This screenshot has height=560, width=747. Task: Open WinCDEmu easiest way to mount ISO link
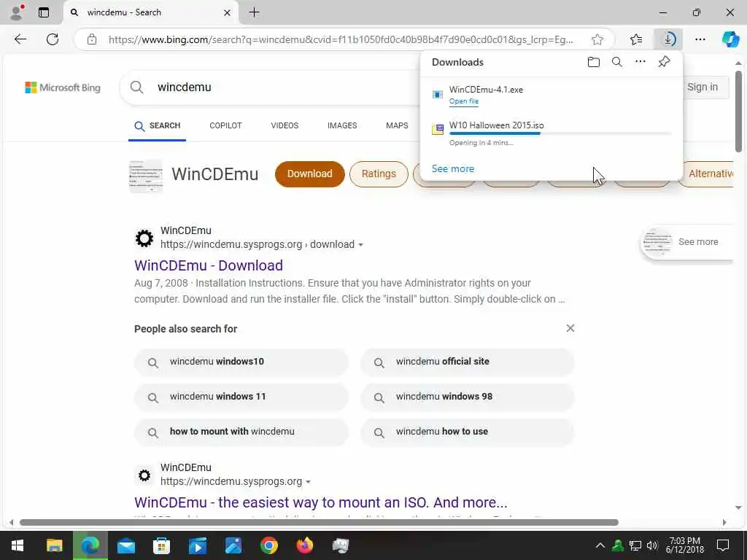click(321, 502)
